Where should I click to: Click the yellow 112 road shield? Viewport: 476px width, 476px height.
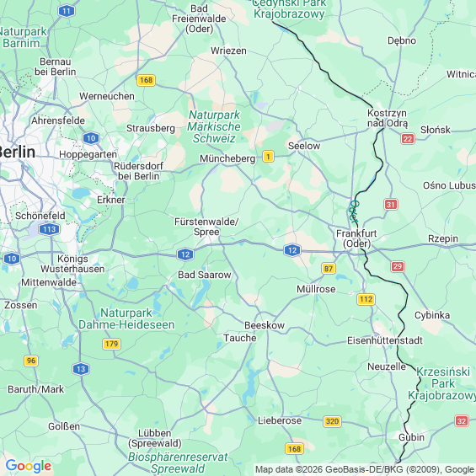366,299
